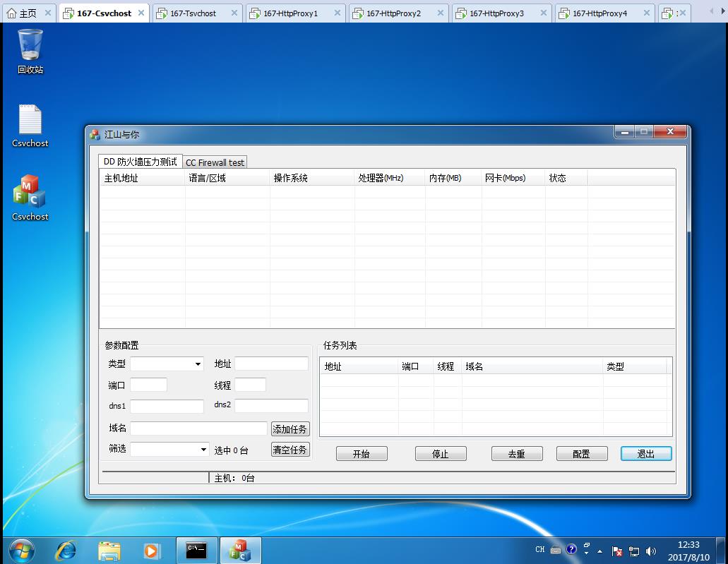Expand the 筛选 dropdown list

(x=203, y=450)
